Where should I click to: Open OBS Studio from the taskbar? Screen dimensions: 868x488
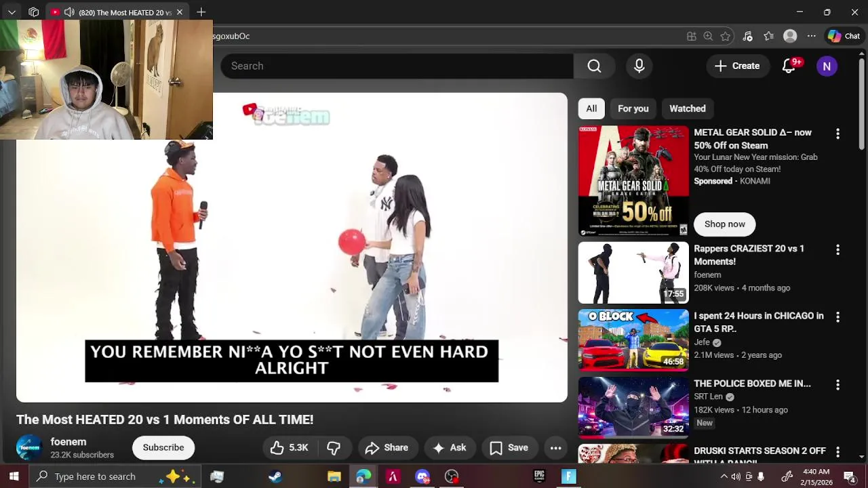[452, 476]
